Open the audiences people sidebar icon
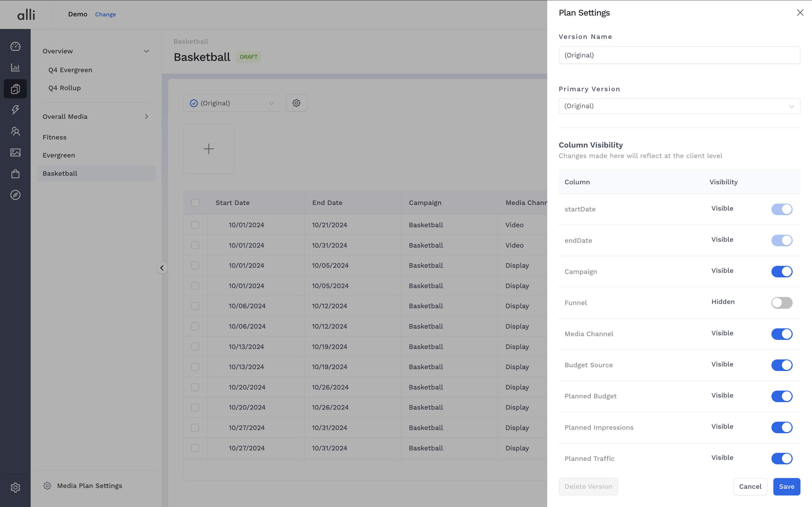This screenshot has height=507, width=812. coord(15,131)
